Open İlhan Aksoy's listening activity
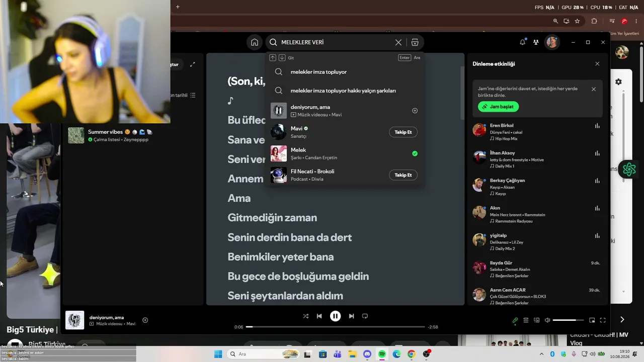The height and width of the screenshot is (362, 644). [537, 159]
